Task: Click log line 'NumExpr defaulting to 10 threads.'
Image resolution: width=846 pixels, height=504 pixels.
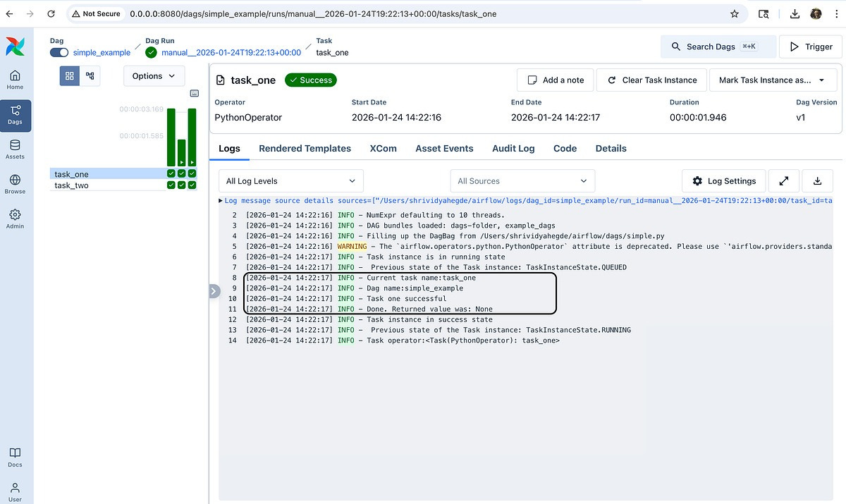Action: (x=436, y=215)
